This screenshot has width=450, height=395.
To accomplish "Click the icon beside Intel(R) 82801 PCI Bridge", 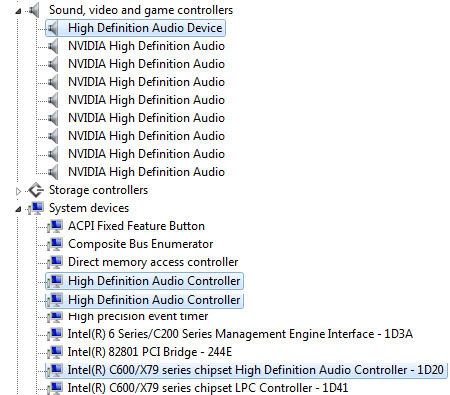I will coord(55,352).
